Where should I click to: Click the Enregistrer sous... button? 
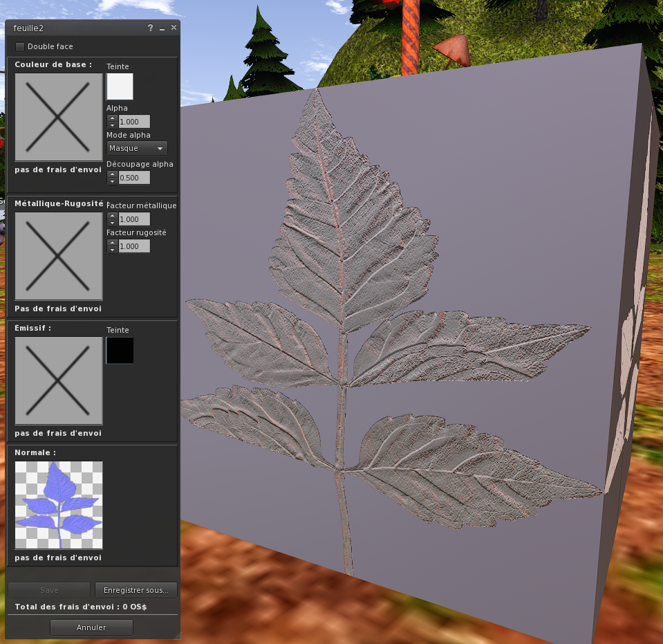136,590
